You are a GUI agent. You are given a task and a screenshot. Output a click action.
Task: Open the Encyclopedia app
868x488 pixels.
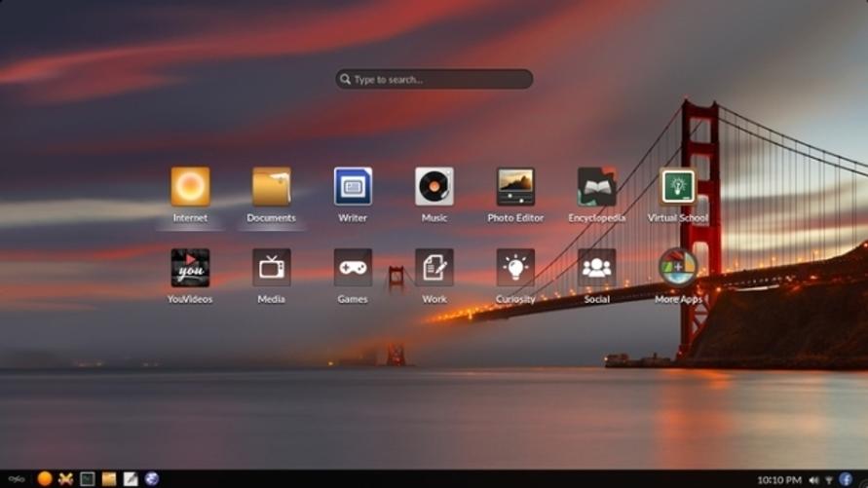click(x=596, y=187)
